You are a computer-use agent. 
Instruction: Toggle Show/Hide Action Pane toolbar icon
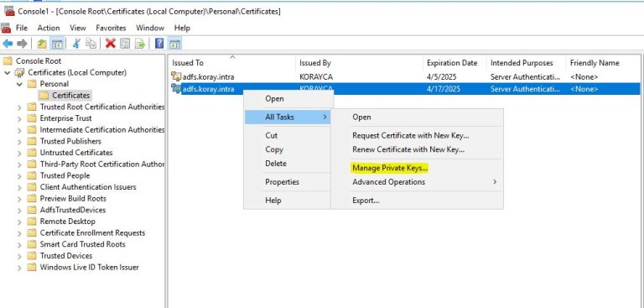[174, 44]
